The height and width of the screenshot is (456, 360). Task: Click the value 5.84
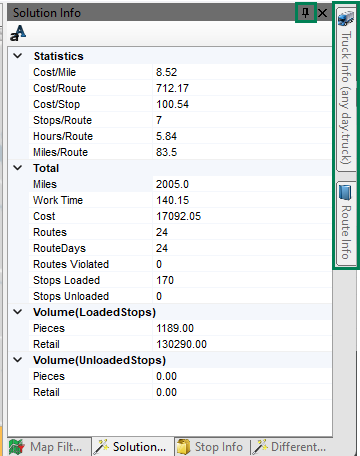[166, 136]
